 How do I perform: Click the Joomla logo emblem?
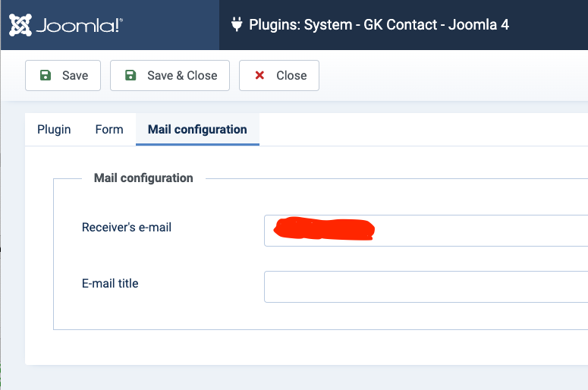point(20,25)
